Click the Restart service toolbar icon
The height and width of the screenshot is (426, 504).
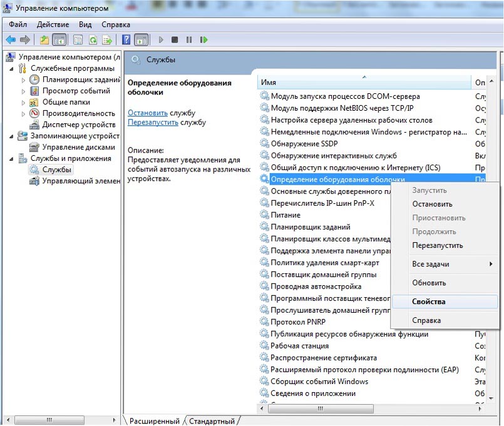click(203, 40)
